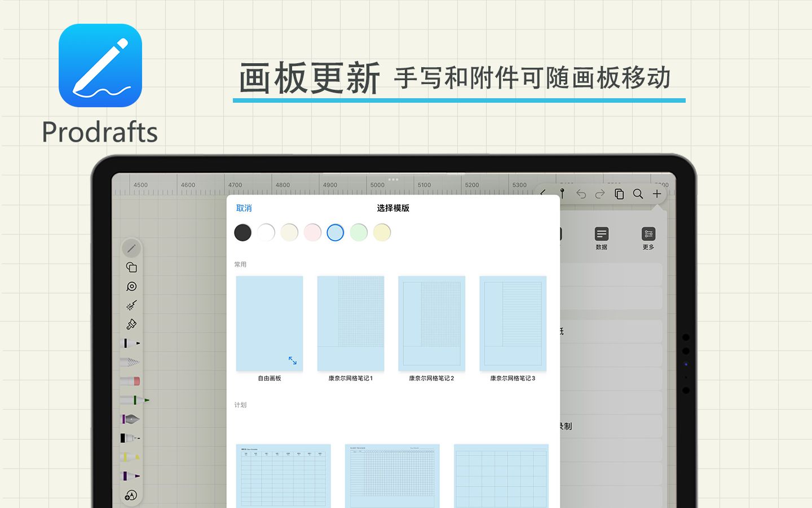812x508 pixels.
Task: Undo the last action
Action: [581, 194]
